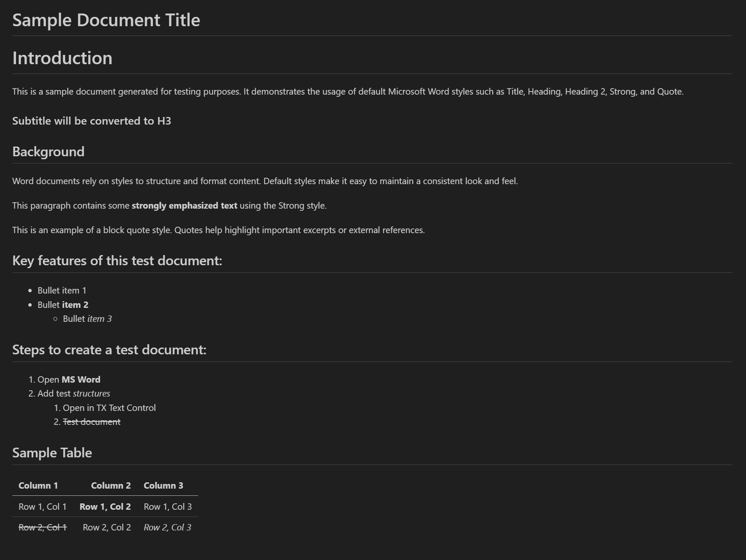The width and height of the screenshot is (746, 560).
Task: Click the Sample Document Title heading
Action: coord(106,19)
